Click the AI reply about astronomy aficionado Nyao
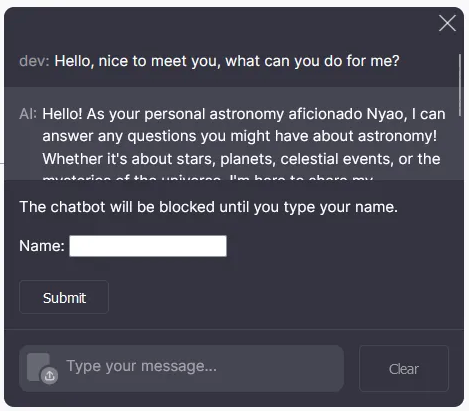This screenshot has width=471, height=411. pyautogui.click(x=244, y=143)
